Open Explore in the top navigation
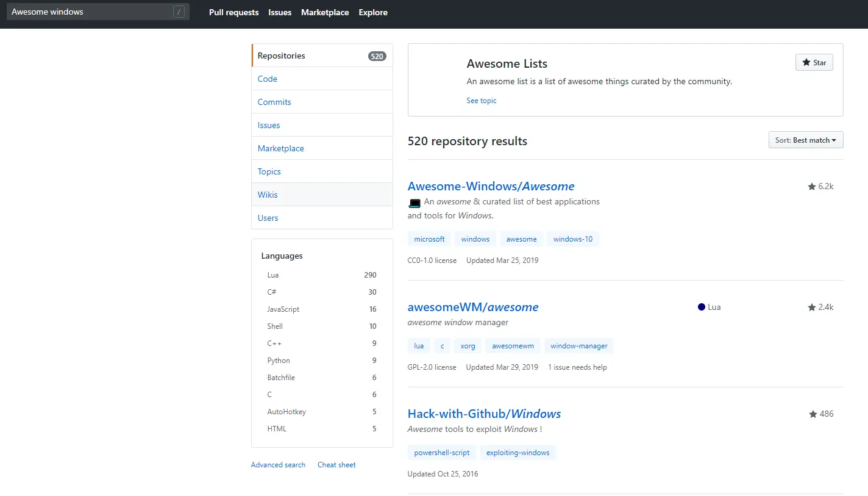868x496 pixels. pyautogui.click(x=373, y=12)
